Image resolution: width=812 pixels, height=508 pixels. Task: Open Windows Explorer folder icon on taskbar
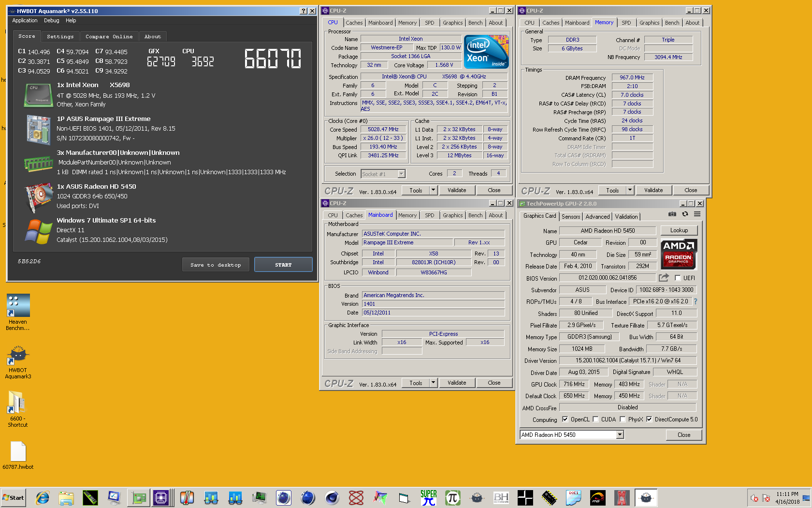[x=66, y=497]
